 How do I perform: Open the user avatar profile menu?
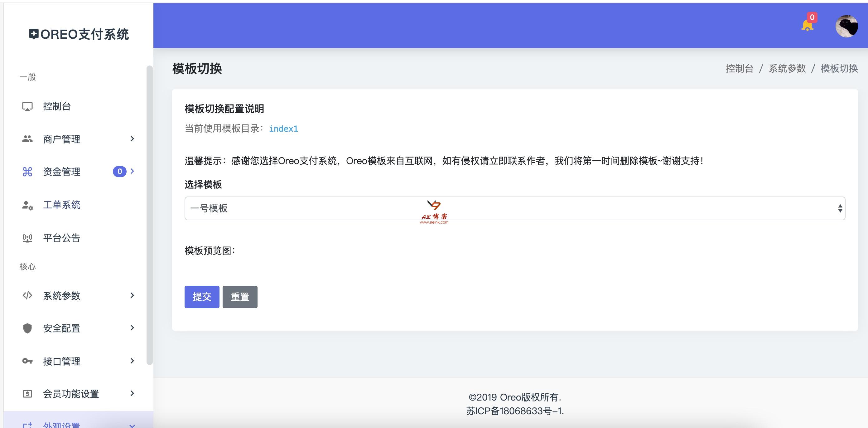point(846,26)
